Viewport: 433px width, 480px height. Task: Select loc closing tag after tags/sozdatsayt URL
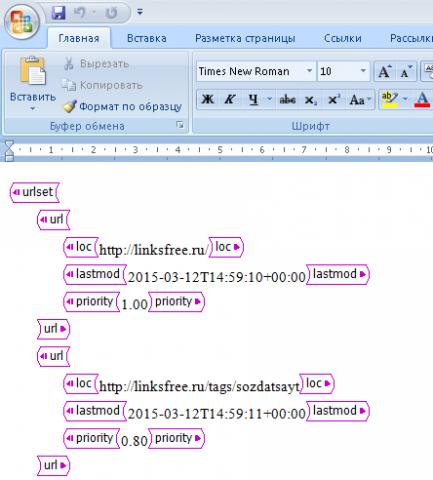tap(317, 384)
